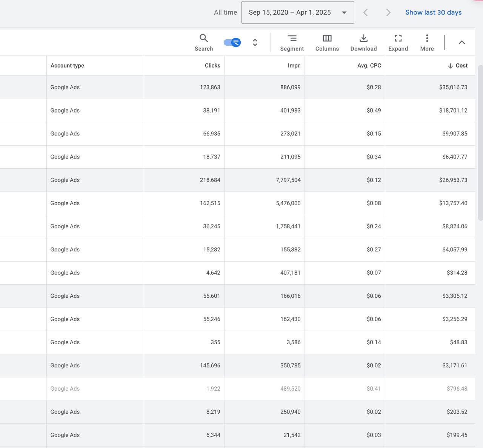
Task: Open the Search tool in table toolbar
Action: pos(204,42)
